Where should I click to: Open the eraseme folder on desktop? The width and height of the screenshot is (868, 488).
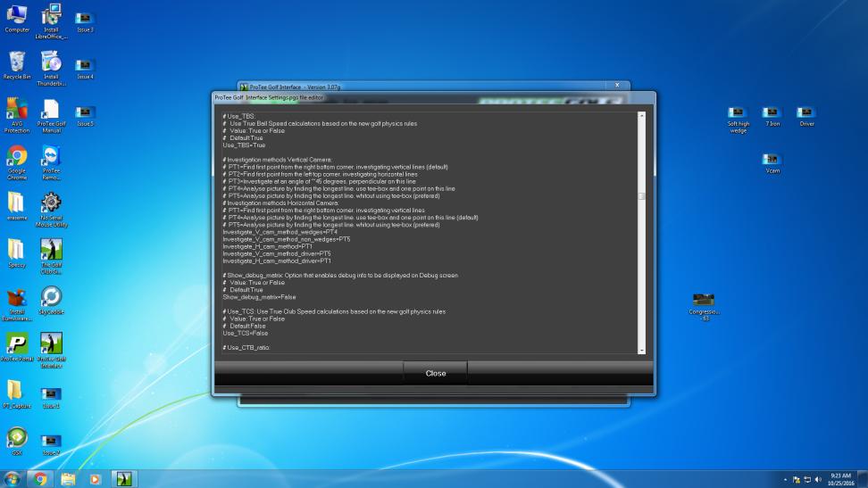tap(17, 206)
